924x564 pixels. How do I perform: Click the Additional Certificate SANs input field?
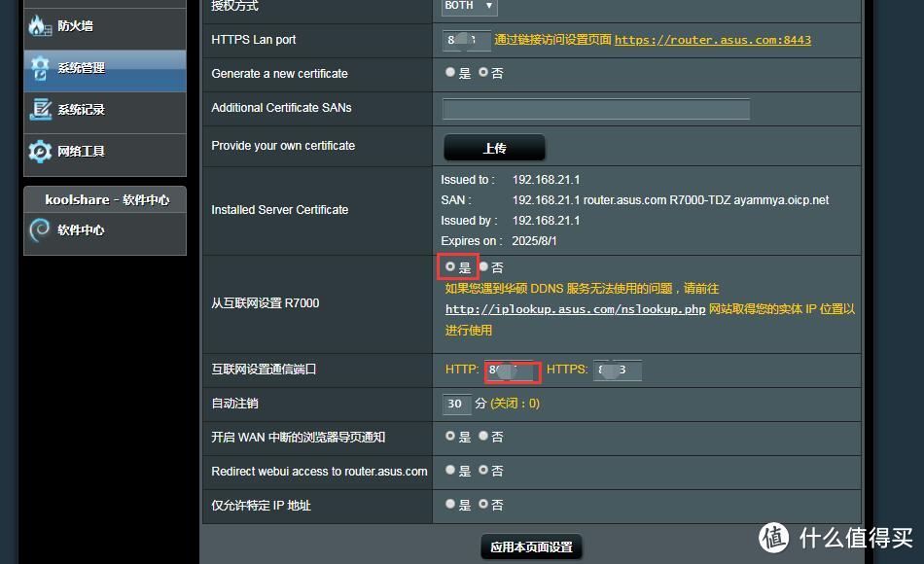pos(596,109)
